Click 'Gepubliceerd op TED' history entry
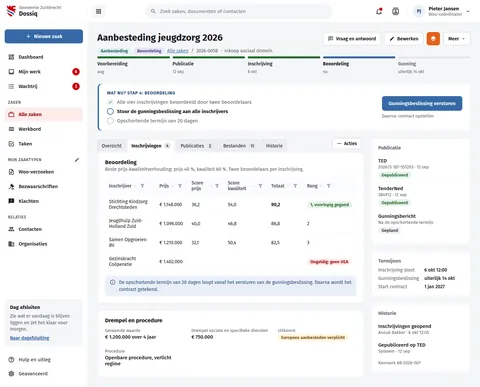 [402, 348]
